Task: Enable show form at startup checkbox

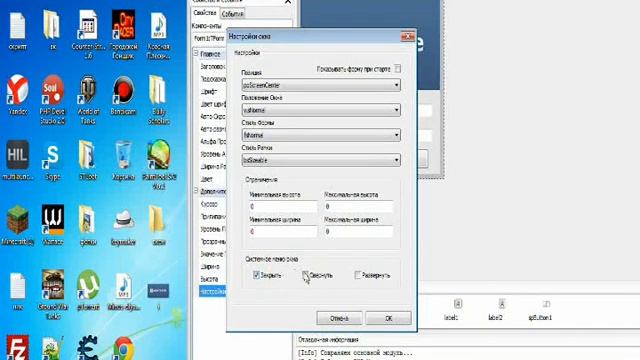Action: click(x=398, y=69)
